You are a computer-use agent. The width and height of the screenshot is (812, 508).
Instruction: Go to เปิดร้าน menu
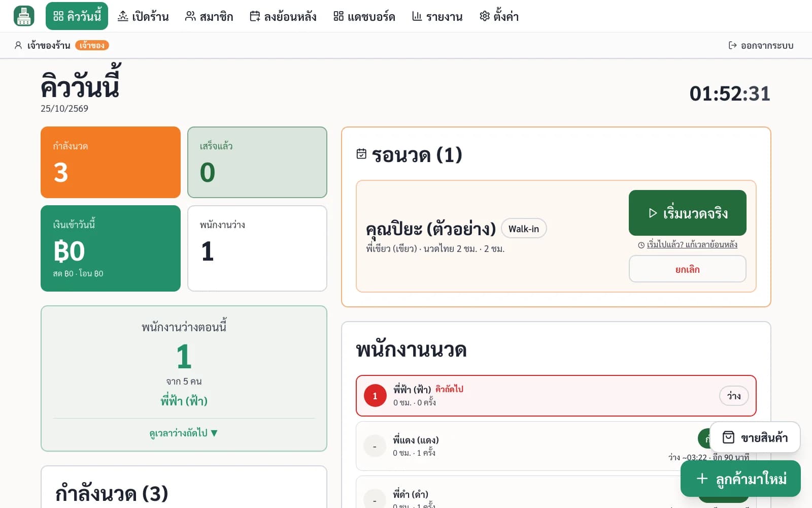pyautogui.click(x=143, y=16)
